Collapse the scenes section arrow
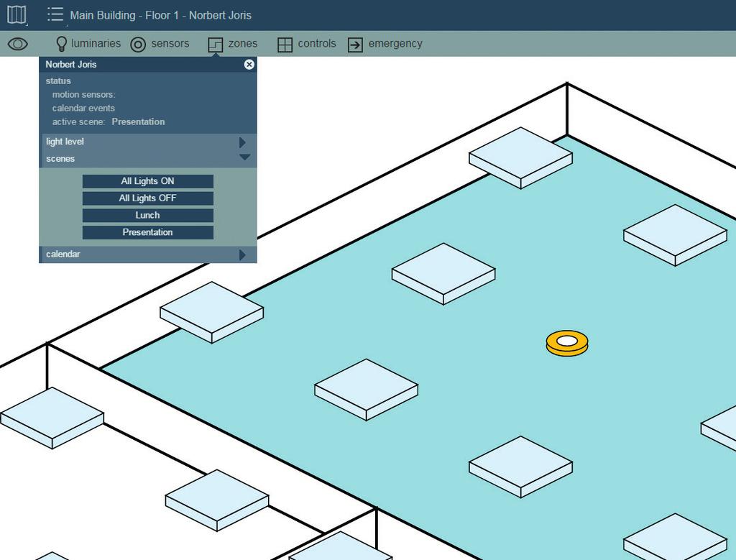This screenshot has width=736, height=560. click(244, 157)
